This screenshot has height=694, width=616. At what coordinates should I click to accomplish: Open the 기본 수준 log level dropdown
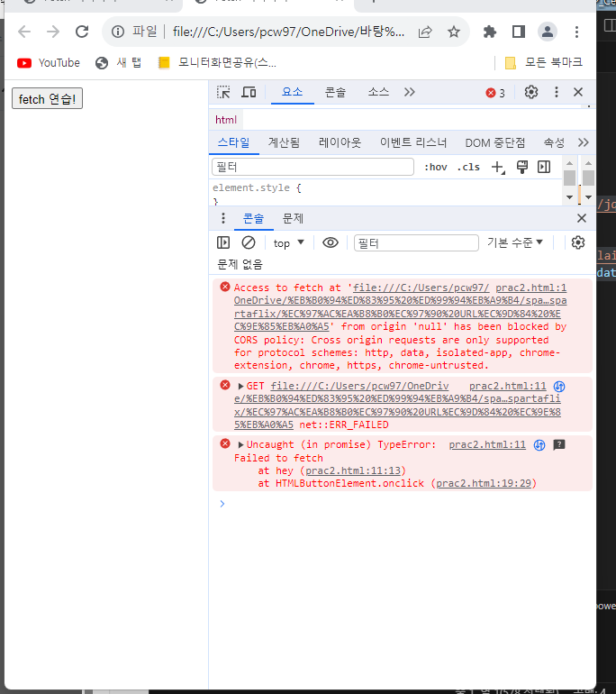pos(515,242)
